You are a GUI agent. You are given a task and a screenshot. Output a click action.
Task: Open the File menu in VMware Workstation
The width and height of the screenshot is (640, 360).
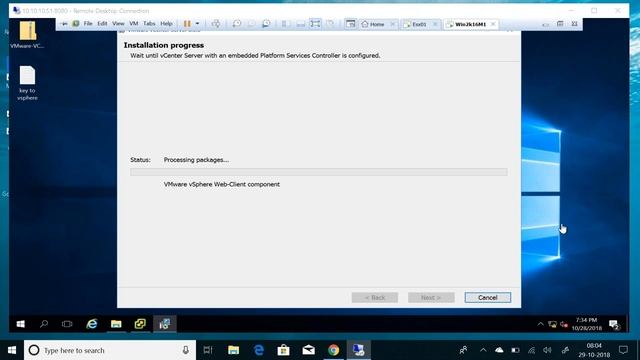88,24
